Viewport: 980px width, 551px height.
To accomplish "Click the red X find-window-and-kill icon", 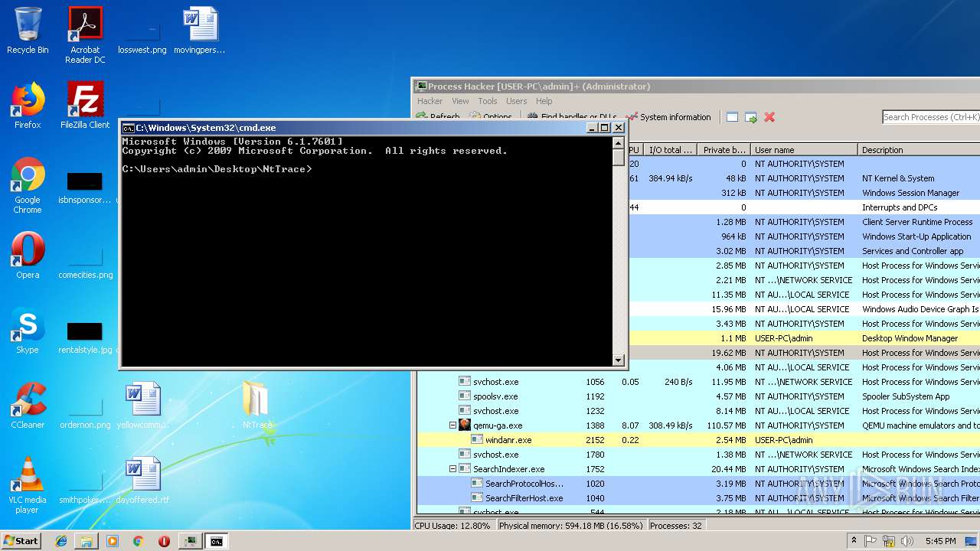I will [x=769, y=117].
